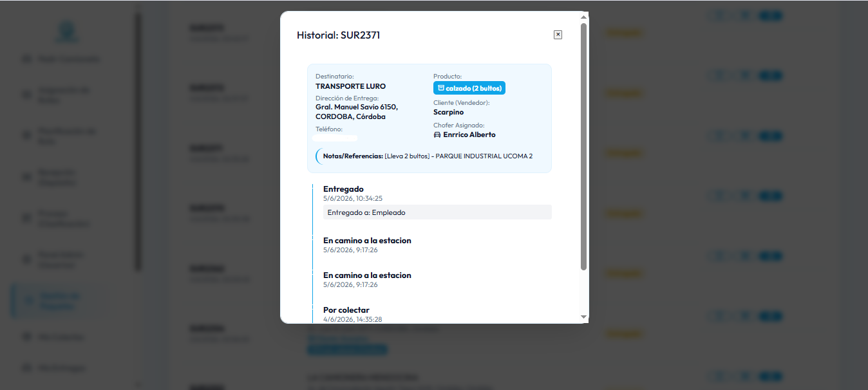Click the vendor name Scarpino
868x390 pixels.
click(x=449, y=113)
